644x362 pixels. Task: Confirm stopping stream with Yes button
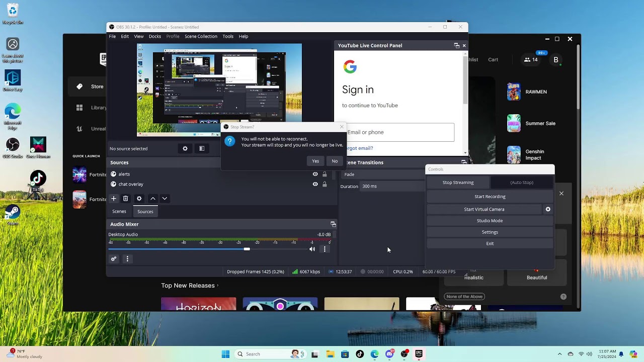click(x=315, y=161)
